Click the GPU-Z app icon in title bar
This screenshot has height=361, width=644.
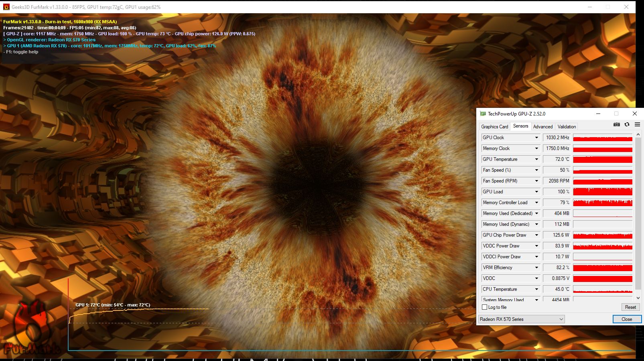pyautogui.click(x=483, y=114)
